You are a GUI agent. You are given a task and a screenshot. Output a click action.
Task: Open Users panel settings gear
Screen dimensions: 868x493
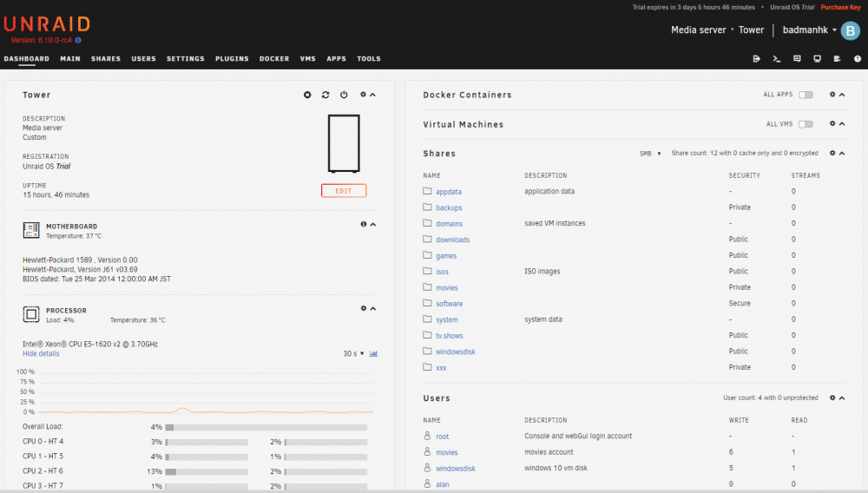pyautogui.click(x=832, y=398)
